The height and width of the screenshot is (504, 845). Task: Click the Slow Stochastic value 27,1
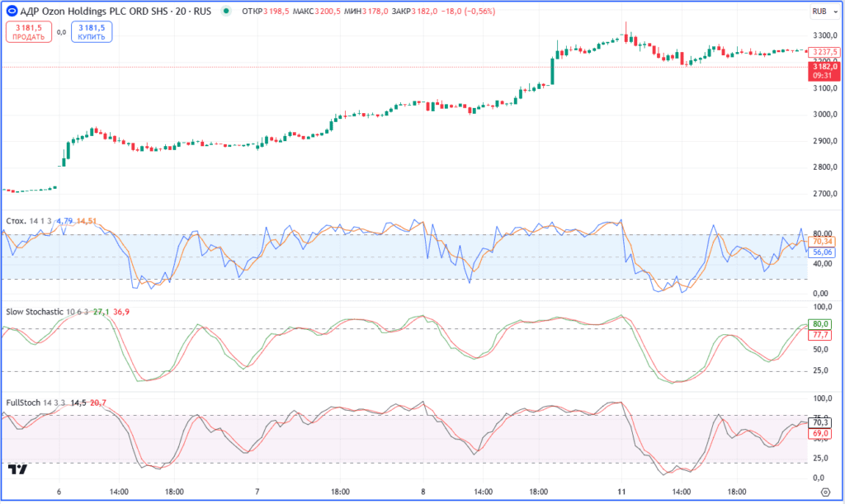coord(101,312)
